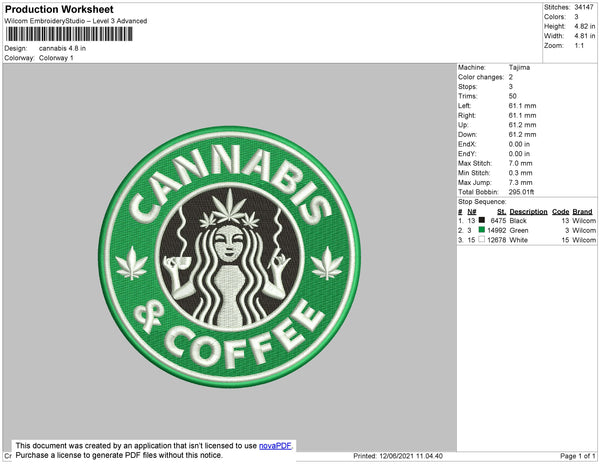Image resolution: width=600 pixels, height=464 pixels.
Task: Click the EndX value '0.00 in'
Action: coord(519,144)
